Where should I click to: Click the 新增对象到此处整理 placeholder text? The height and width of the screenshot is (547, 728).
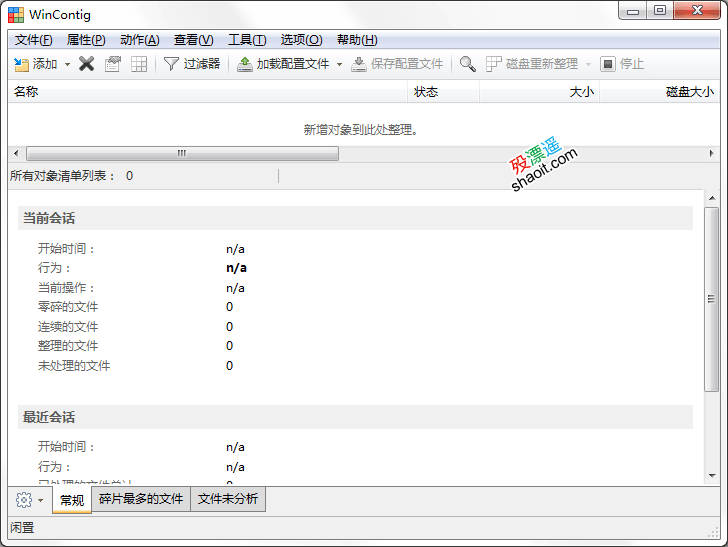click(361, 130)
